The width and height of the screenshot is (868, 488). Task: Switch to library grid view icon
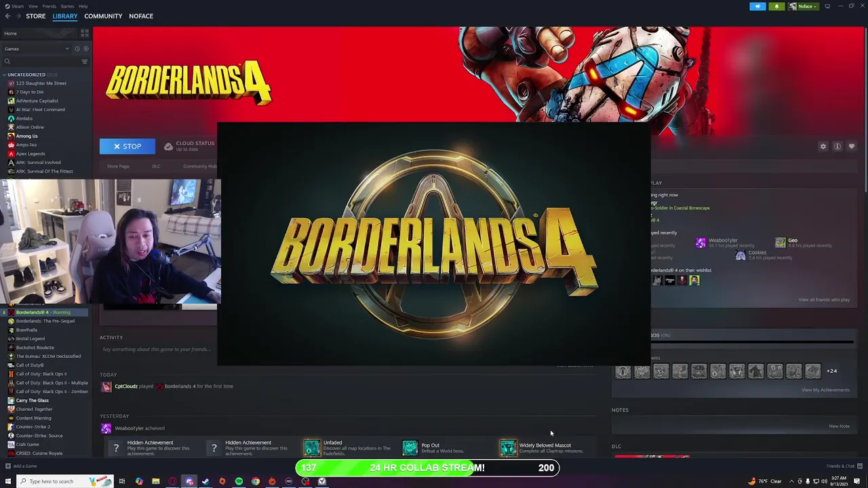point(85,33)
